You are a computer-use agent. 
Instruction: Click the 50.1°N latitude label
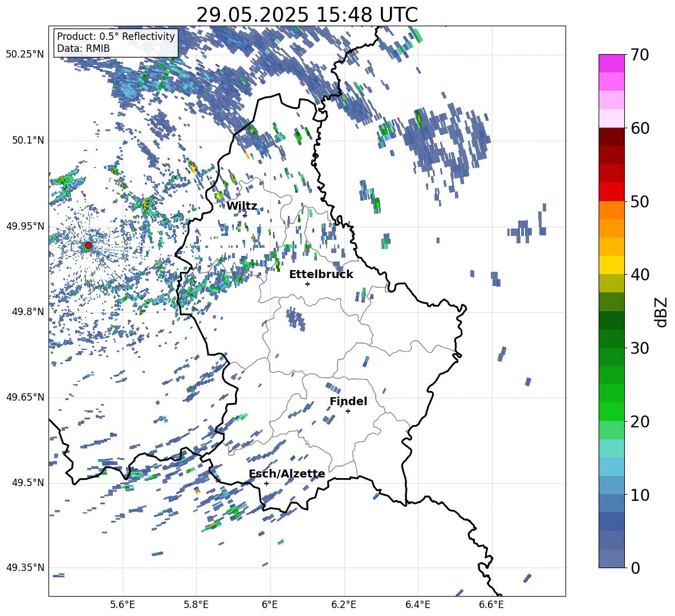point(27,140)
